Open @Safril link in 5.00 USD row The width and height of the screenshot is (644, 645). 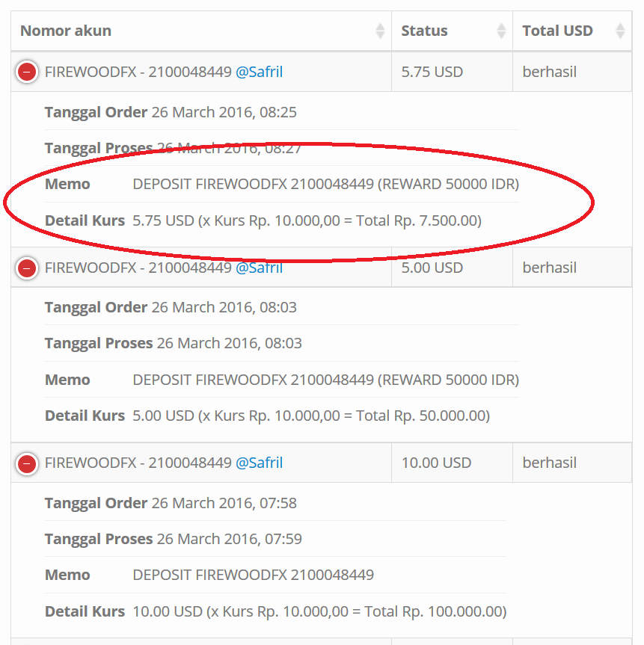tap(259, 268)
